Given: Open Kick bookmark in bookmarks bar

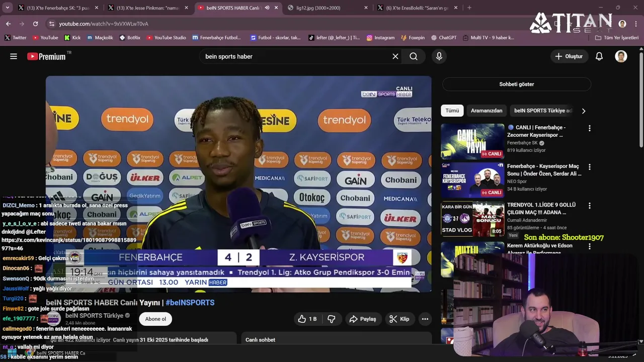Looking at the screenshot, I should (72, 37).
